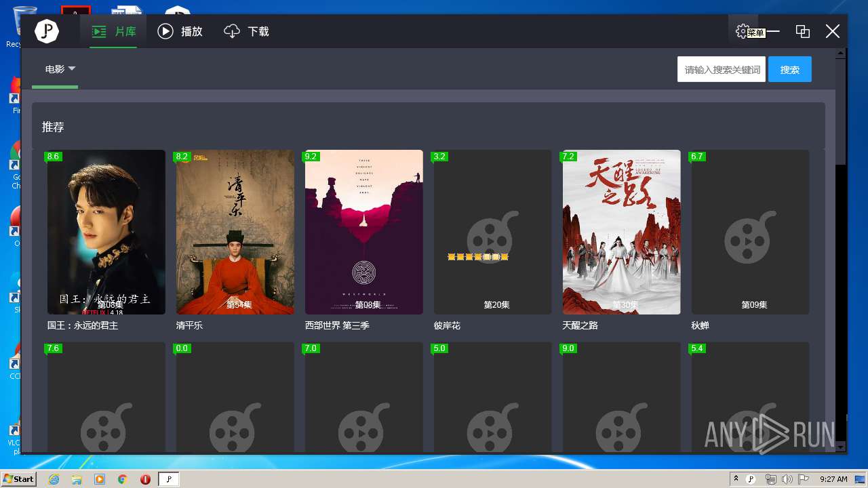
Task: Click the 3.2 rating badge
Action: pyautogui.click(x=439, y=157)
